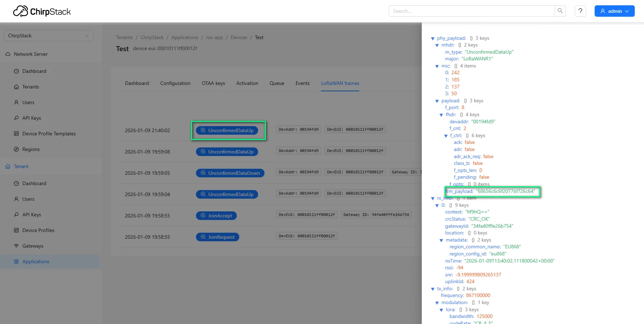The height and width of the screenshot is (324, 644).
Task: Click the Tenants home icon in sidebar
Action: (16, 87)
